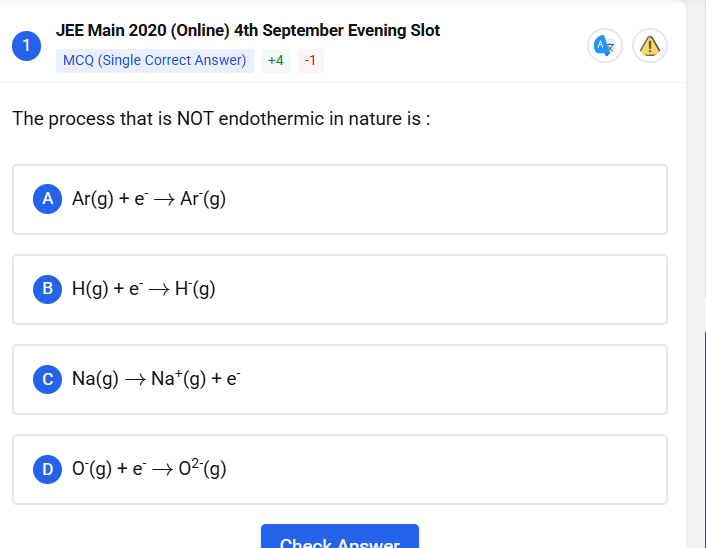Click the MCQ (Single Correct Answer) tag
The height and width of the screenshot is (548, 706).
click(x=154, y=60)
